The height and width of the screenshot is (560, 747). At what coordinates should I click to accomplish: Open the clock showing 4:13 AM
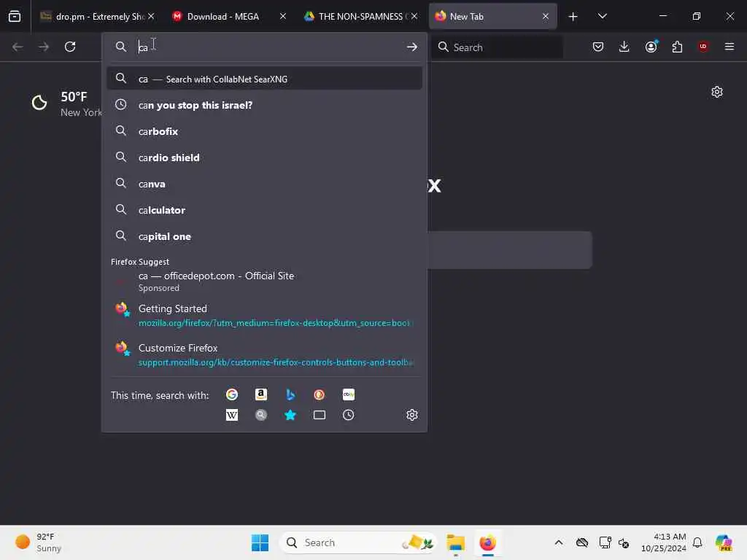[x=664, y=542]
